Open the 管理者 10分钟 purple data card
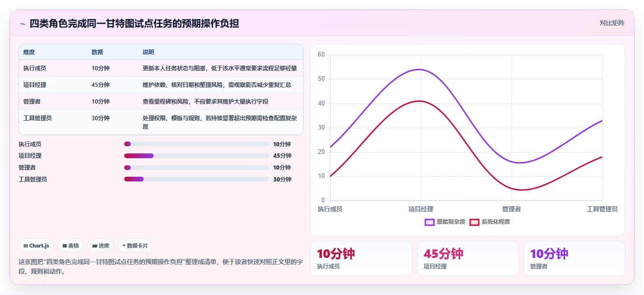This screenshot has height=295, width=644. (575, 258)
